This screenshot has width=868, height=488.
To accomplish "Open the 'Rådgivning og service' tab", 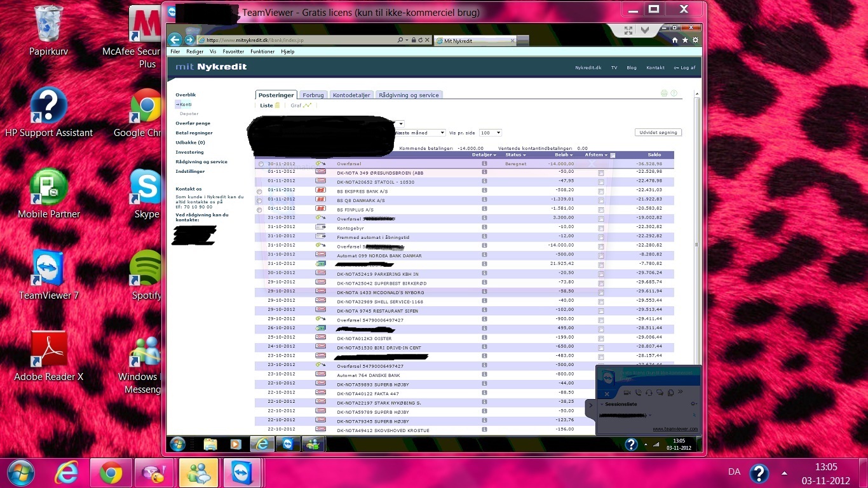I will click(409, 95).
